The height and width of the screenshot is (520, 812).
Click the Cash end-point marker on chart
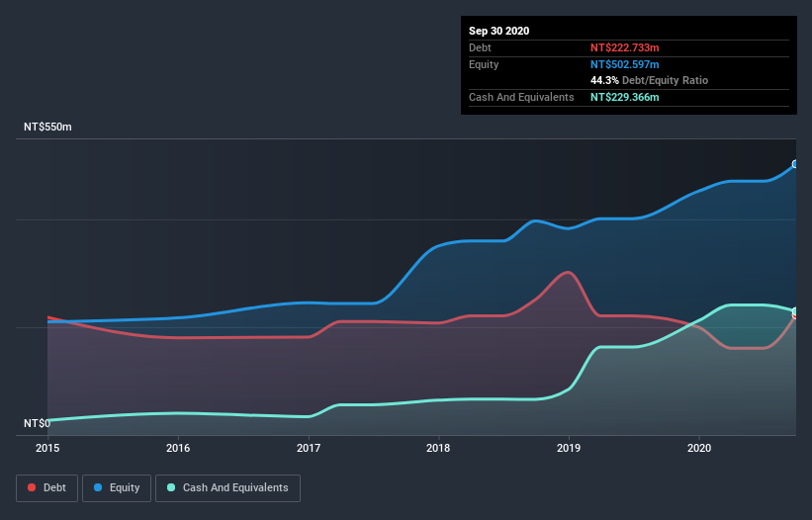point(795,311)
